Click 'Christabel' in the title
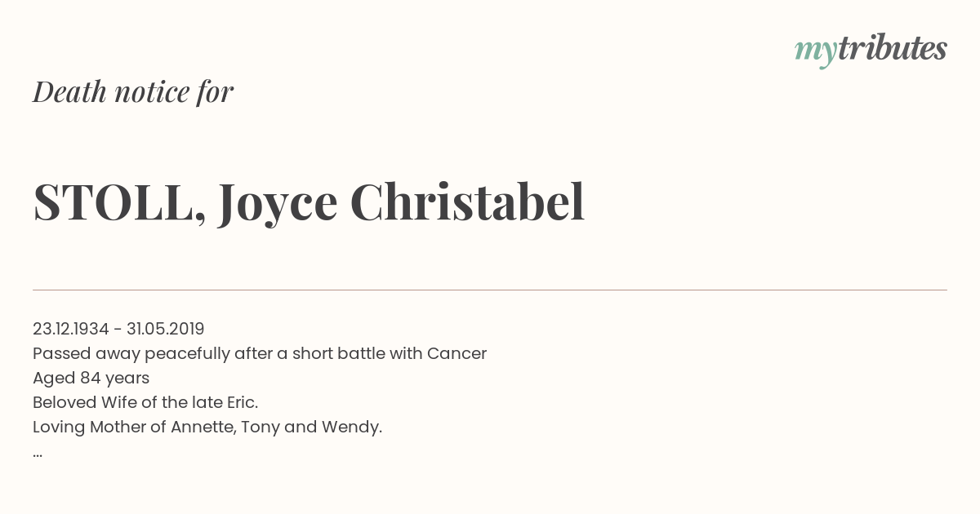This screenshot has width=980, height=514. click(468, 202)
